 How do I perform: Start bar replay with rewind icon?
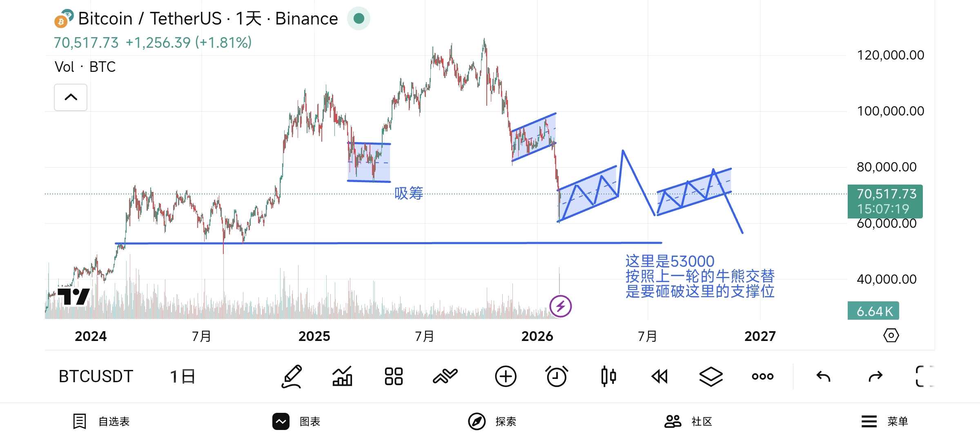tap(659, 376)
